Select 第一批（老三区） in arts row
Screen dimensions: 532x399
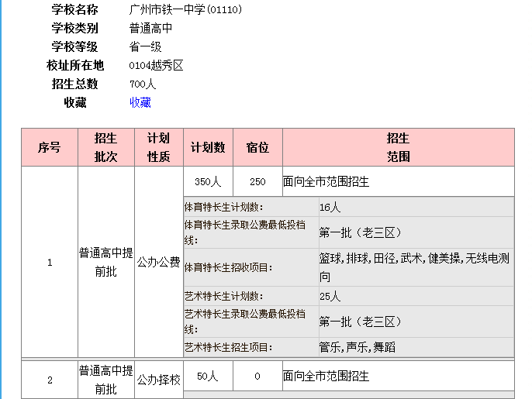[x=360, y=322]
